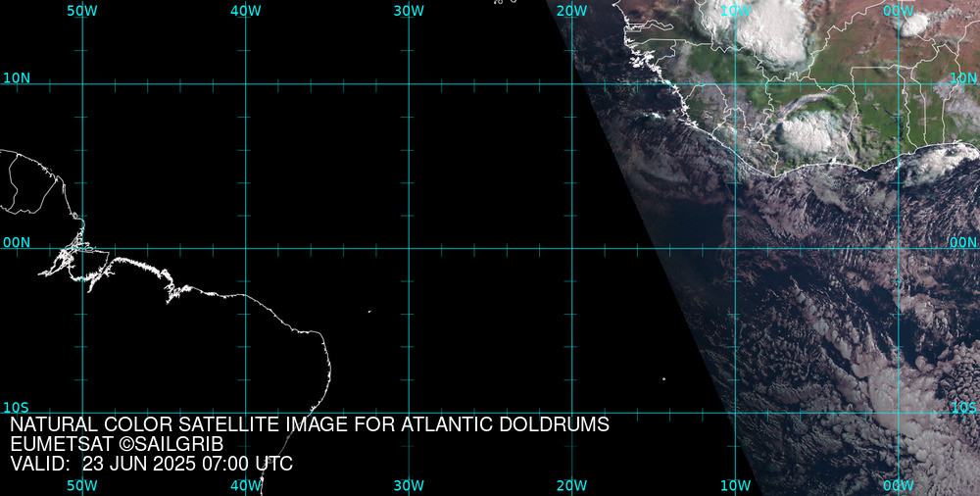
Task: Click the 00N equator label on the left side
Action: point(17,243)
